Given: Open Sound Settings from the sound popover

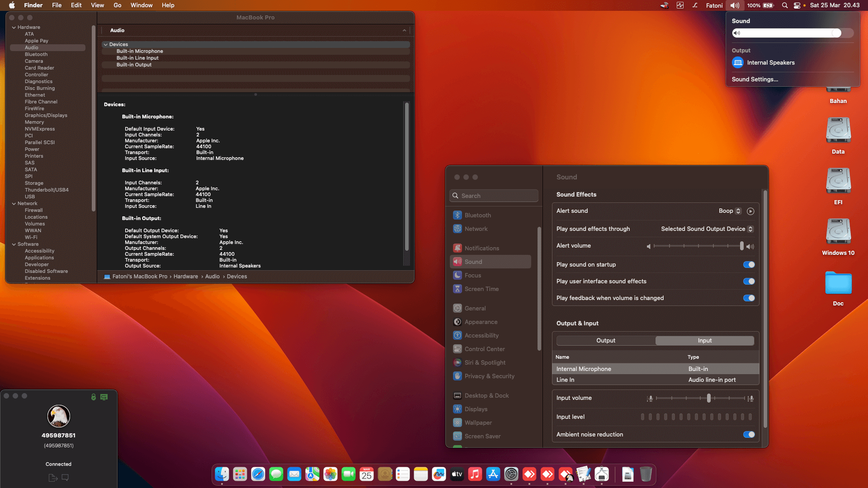Looking at the screenshot, I should click(x=755, y=79).
